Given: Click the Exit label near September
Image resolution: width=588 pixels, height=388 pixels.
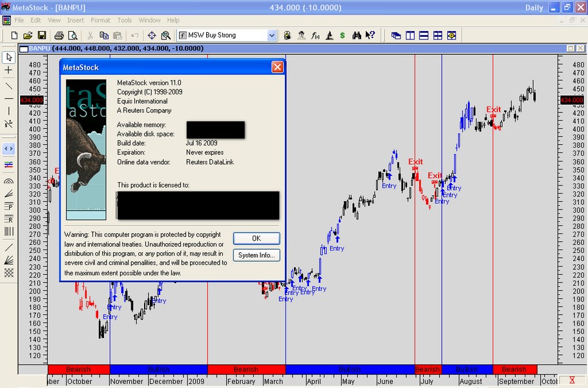Looking at the screenshot, I should pyautogui.click(x=494, y=109).
